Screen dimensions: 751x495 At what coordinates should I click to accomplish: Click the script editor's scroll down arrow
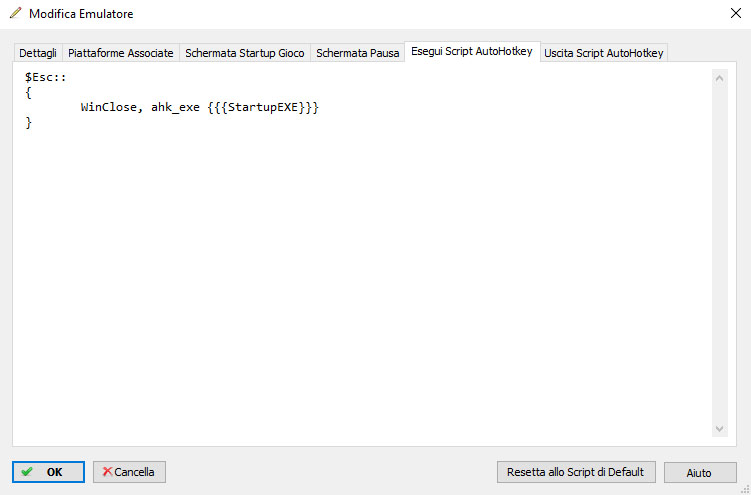pyautogui.click(x=719, y=428)
